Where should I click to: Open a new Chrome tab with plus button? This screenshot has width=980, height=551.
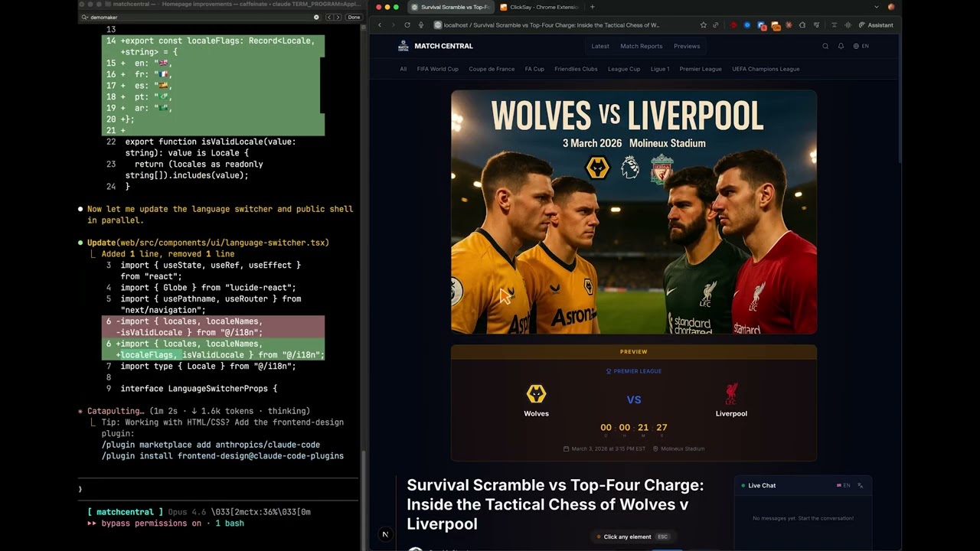coord(592,7)
